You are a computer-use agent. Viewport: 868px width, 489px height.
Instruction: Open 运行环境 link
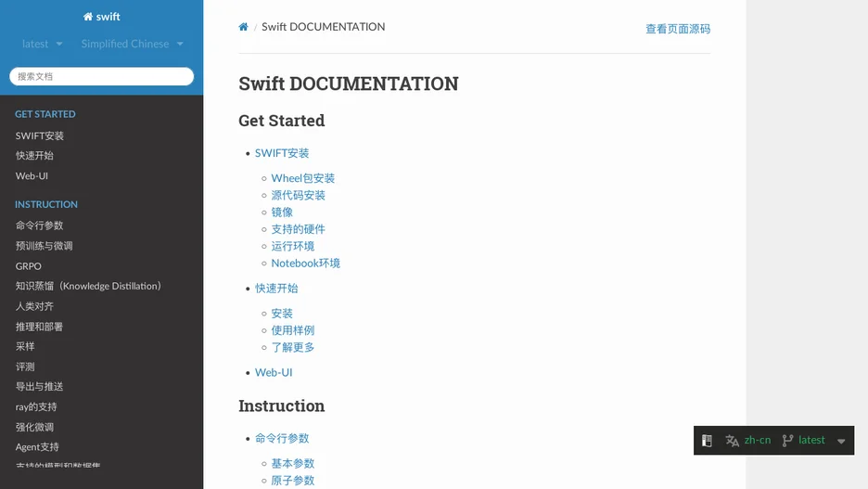click(x=293, y=246)
